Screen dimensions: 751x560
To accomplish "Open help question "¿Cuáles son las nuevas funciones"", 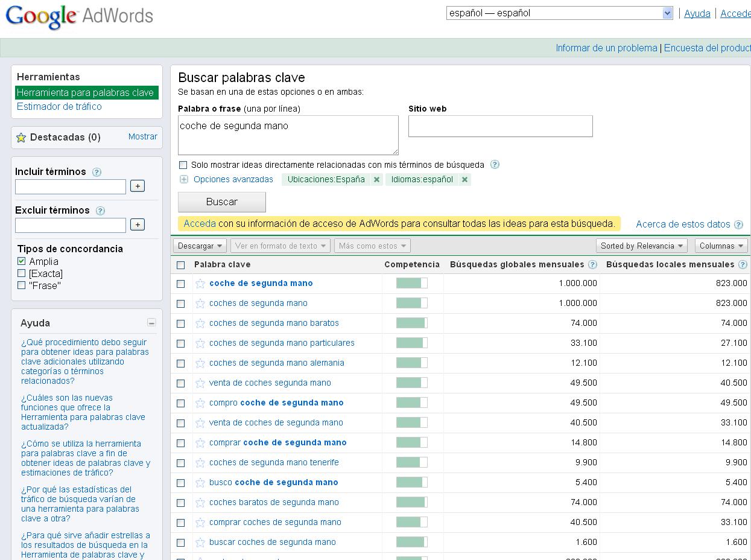I will [x=83, y=413].
